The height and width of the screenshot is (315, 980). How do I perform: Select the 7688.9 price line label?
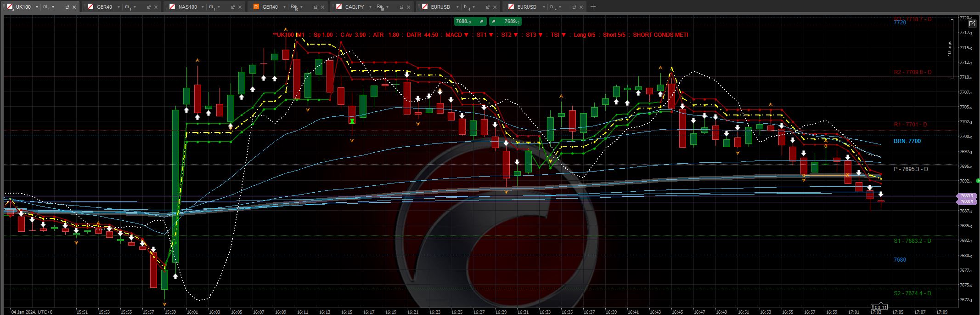[967, 202]
